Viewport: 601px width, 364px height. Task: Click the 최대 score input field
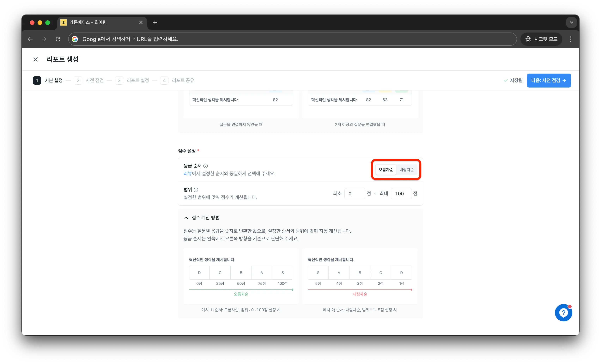click(x=401, y=193)
